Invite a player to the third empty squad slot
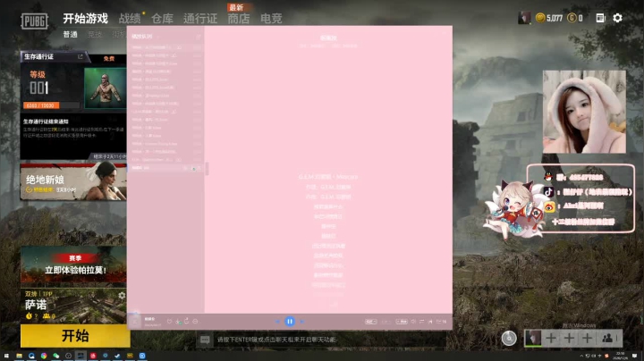 coord(587,339)
